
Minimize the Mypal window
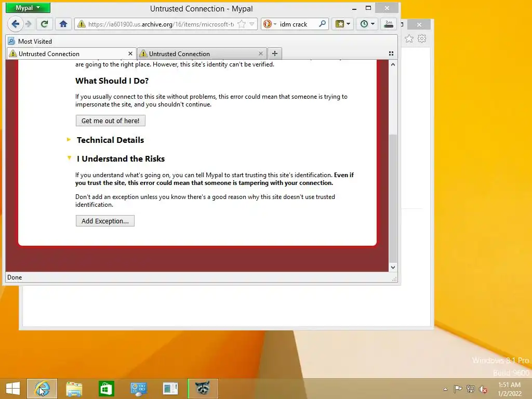tap(354, 8)
